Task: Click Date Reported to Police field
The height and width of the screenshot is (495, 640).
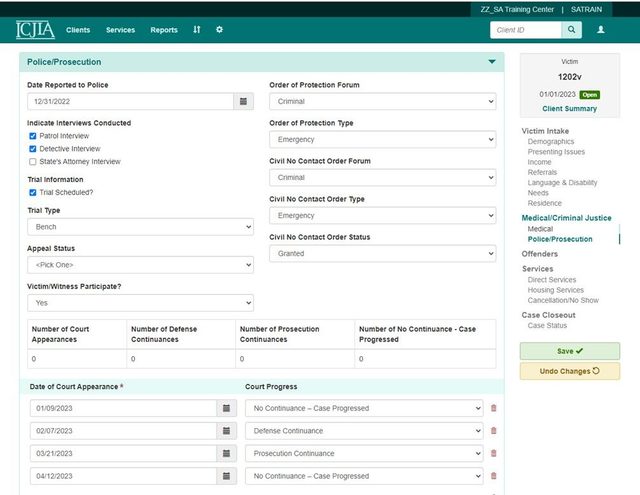Action: (x=130, y=101)
